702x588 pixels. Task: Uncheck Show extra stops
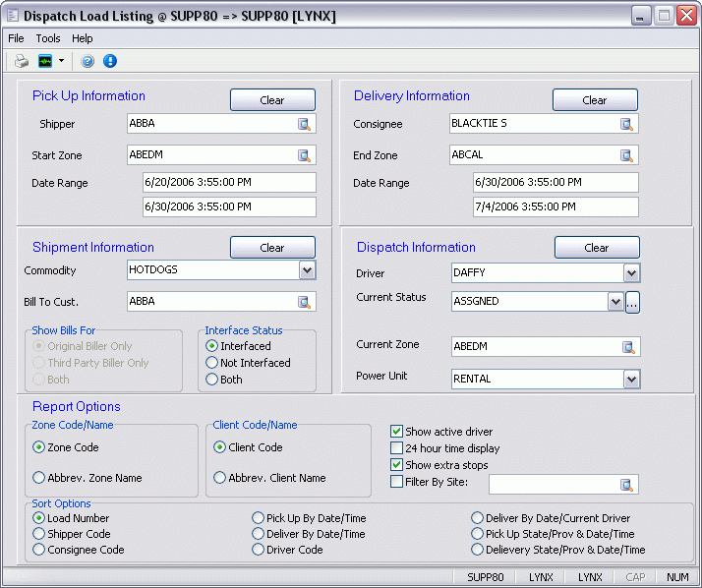pyautogui.click(x=397, y=465)
